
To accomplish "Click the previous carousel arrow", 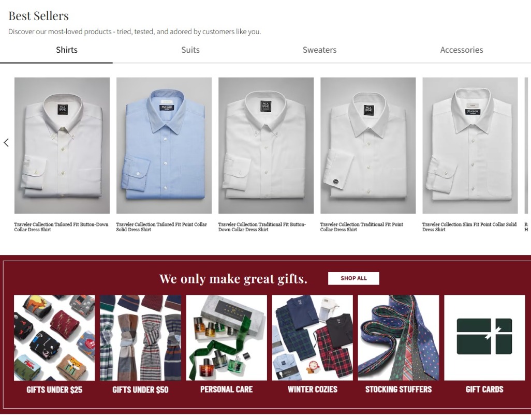I will pos(6,143).
